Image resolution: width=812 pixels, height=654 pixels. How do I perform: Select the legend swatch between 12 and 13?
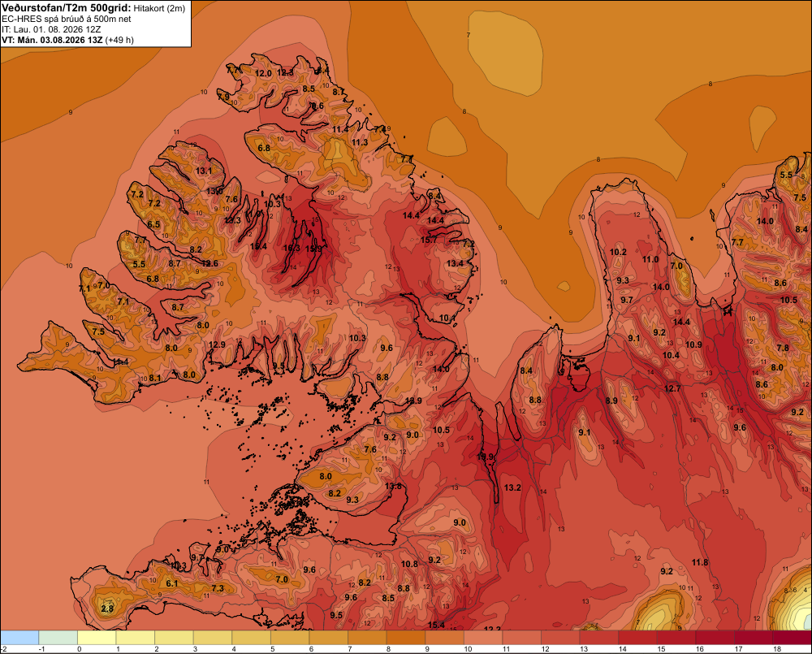pyautogui.click(x=561, y=637)
